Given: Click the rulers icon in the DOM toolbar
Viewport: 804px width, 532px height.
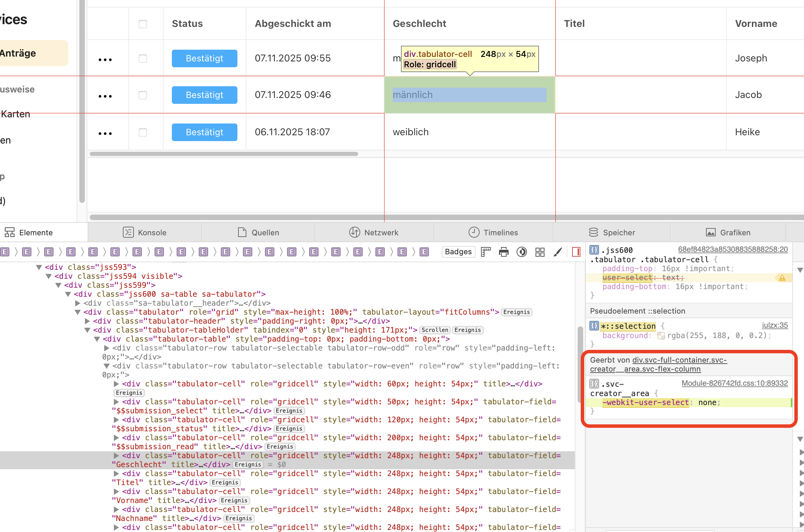Looking at the screenshot, I should (x=486, y=252).
